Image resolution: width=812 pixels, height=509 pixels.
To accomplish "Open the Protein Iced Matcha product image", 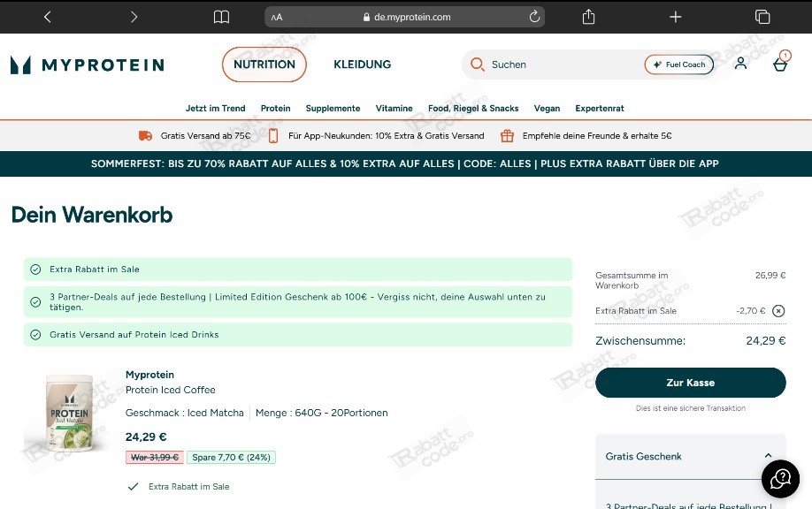I will [x=69, y=414].
